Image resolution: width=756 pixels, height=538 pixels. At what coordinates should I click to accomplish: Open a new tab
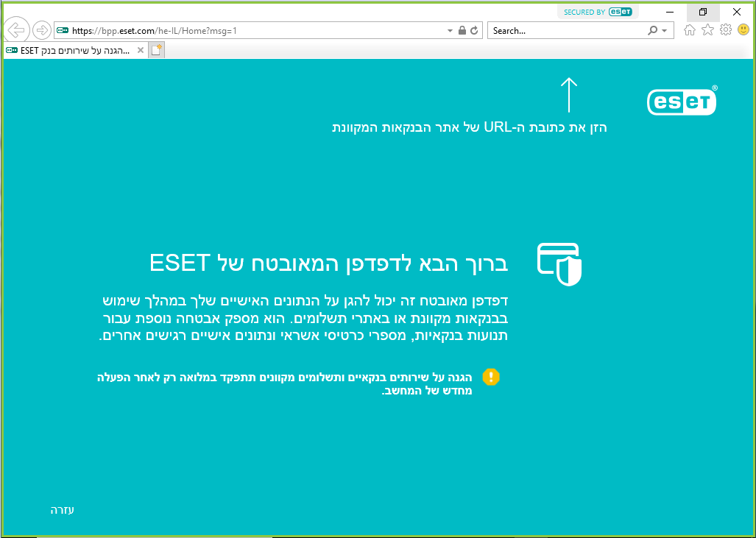click(x=157, y=50)
